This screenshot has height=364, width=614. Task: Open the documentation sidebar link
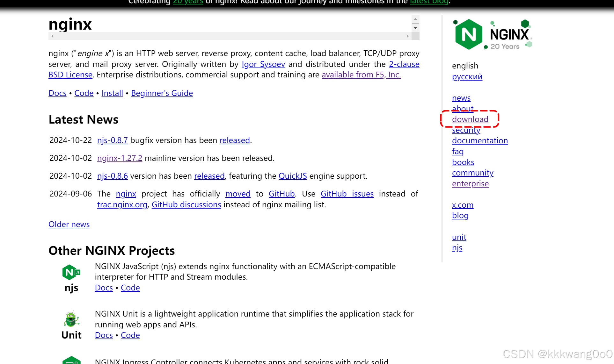pos(480,140)
